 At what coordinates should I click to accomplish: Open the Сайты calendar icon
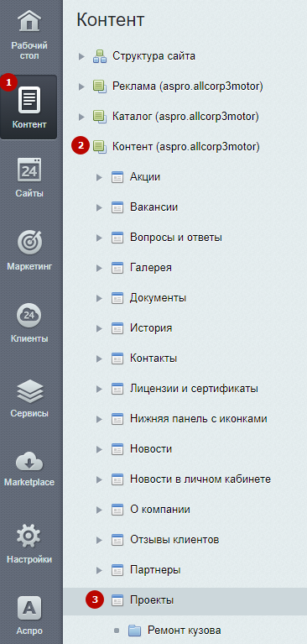tap(29, 170)
